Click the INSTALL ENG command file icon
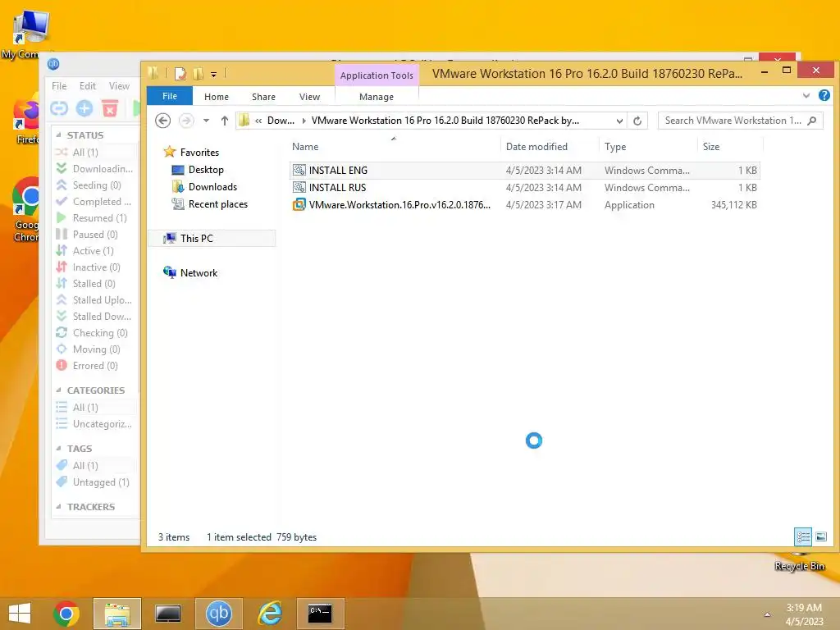 tap(299, 171)
